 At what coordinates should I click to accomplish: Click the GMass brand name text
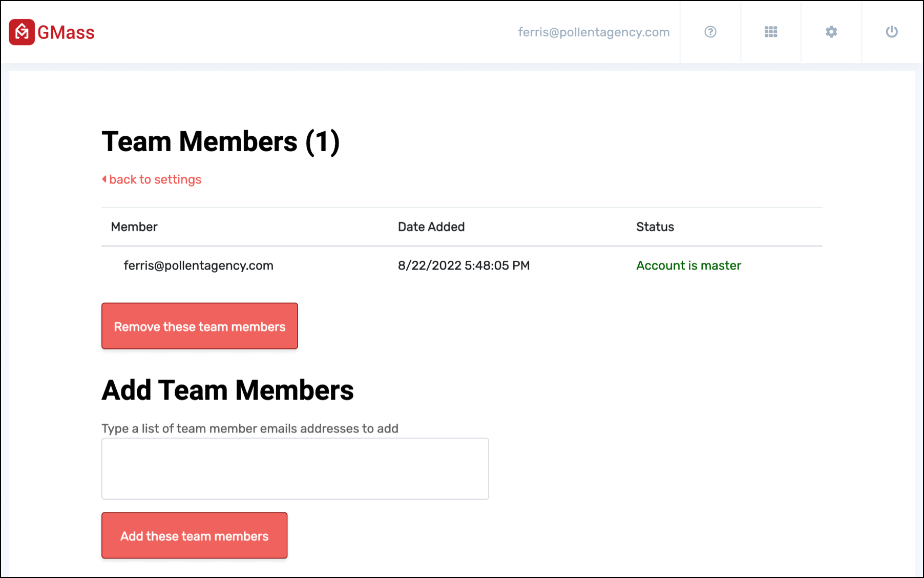pyautogui.click(x=66, y=32)
